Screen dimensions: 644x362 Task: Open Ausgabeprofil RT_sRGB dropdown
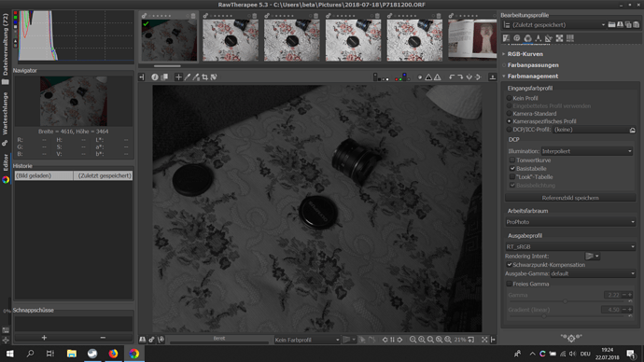[x=570, y=246]
